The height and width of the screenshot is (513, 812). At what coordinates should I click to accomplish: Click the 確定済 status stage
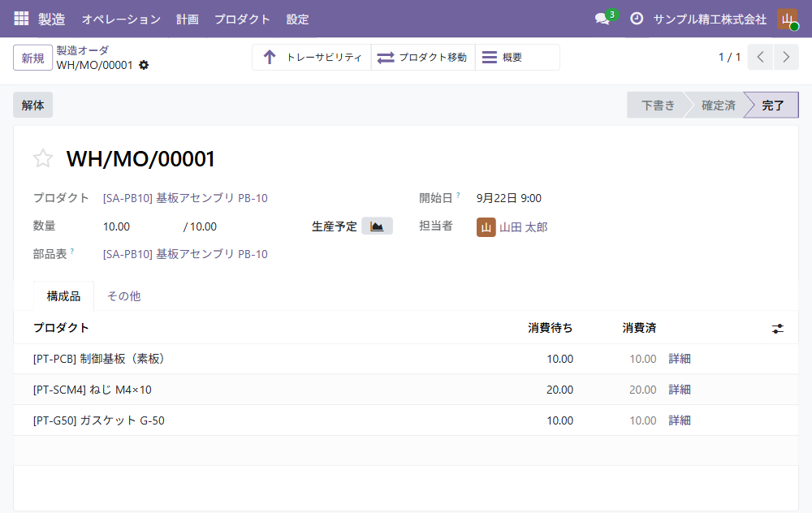click(x=718, y=105)
